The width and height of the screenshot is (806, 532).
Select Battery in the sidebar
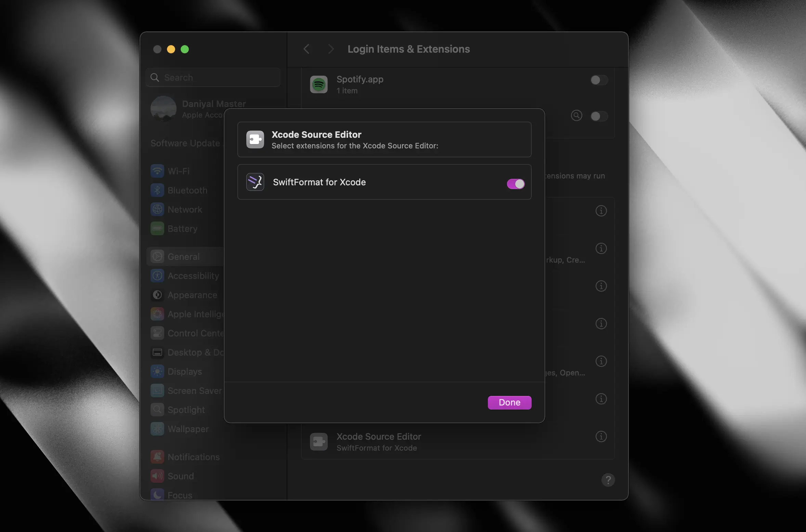point(182,229)
